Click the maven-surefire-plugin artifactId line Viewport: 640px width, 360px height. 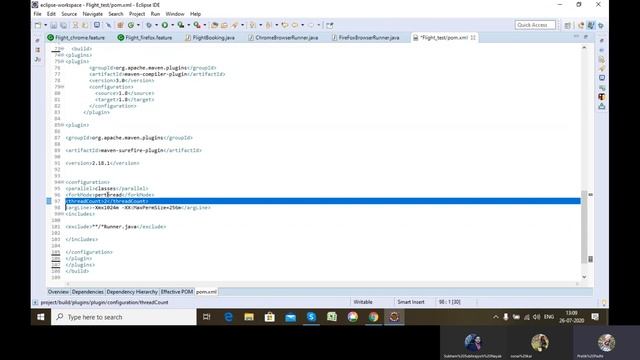(x=133, y=150)
